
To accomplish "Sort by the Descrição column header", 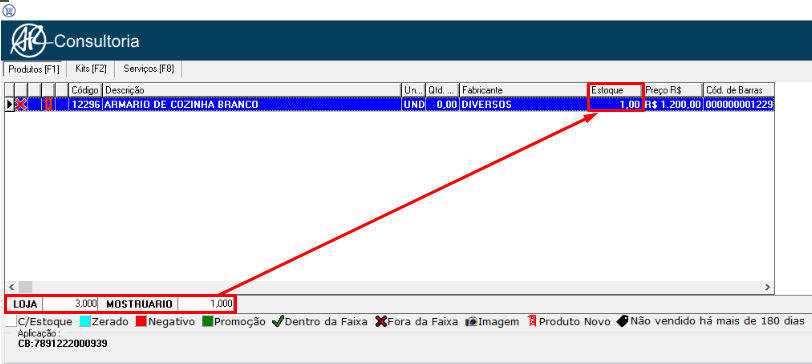I will click(x=252, y=90).
